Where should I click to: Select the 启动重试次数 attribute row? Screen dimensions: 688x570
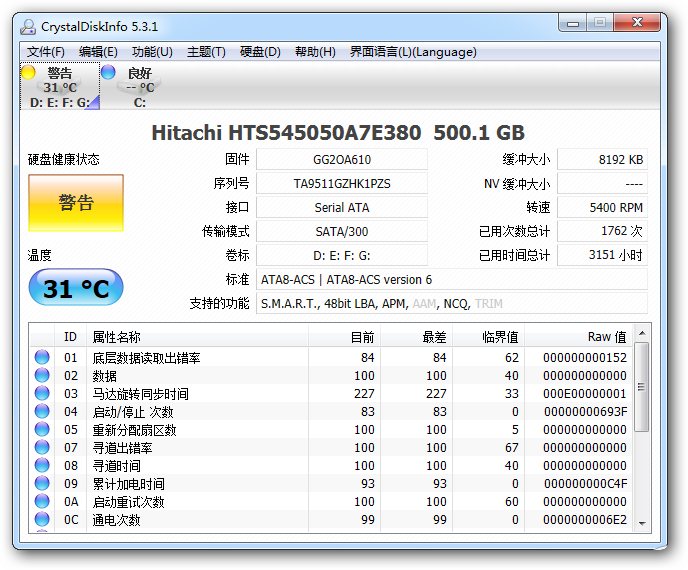coord(332,501)
